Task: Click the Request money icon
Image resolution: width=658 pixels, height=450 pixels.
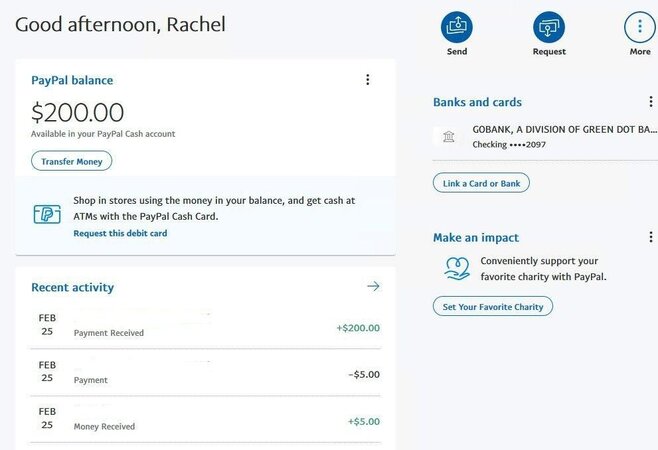Action: [549, 27]
